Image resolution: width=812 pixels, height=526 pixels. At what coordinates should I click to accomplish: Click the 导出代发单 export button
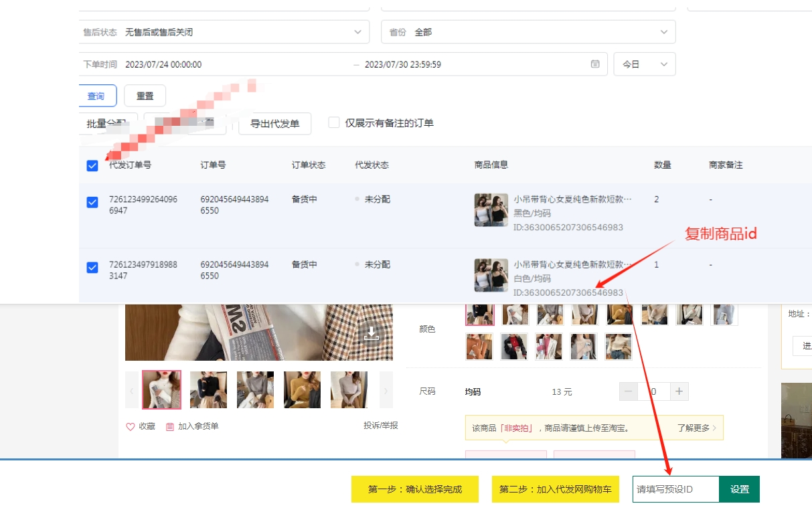pos(274,124)
